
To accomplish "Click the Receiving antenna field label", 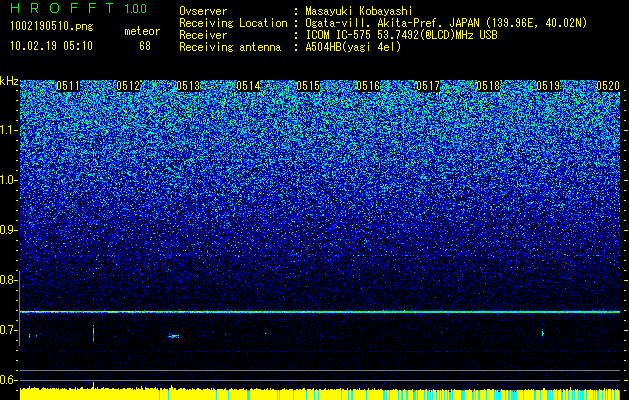I will [230, 47].
